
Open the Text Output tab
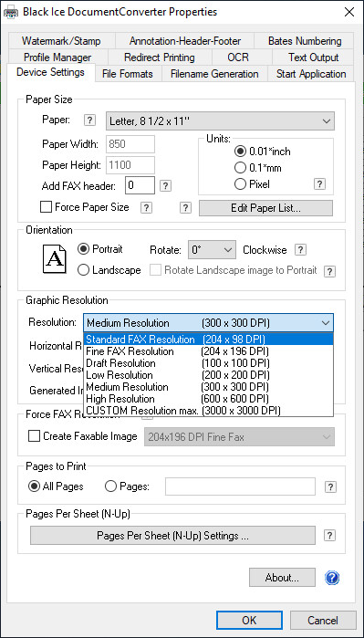(313, 58)
